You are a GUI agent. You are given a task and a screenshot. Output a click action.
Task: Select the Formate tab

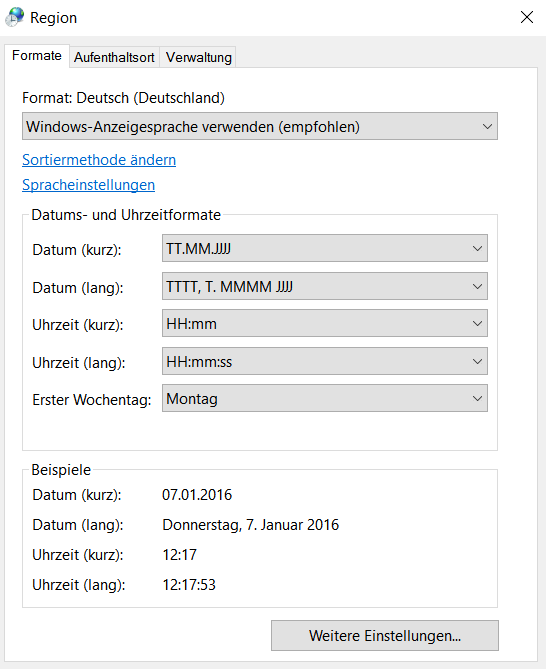[x=37, y=55]
